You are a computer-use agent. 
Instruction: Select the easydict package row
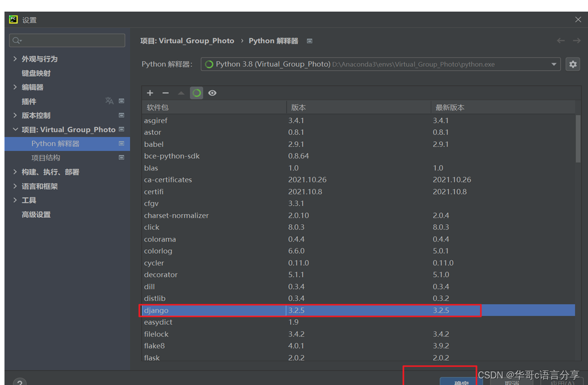(358, 322)
